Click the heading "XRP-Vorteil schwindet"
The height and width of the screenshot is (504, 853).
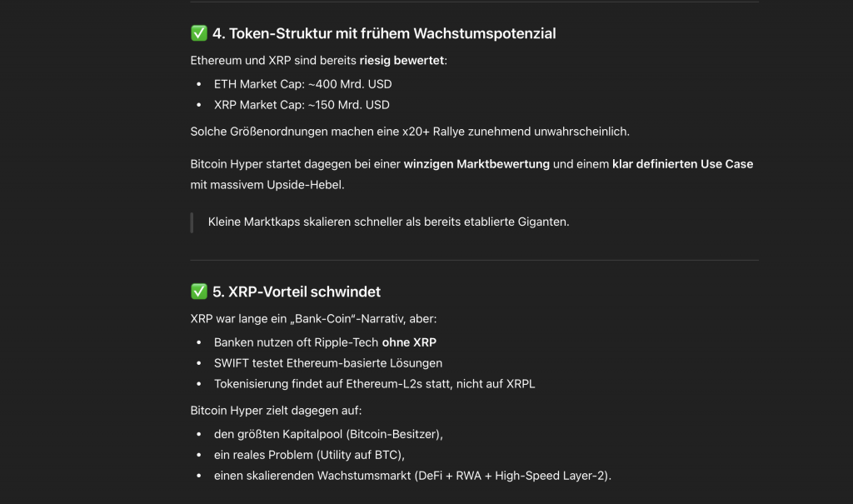(x=296, y=292)
